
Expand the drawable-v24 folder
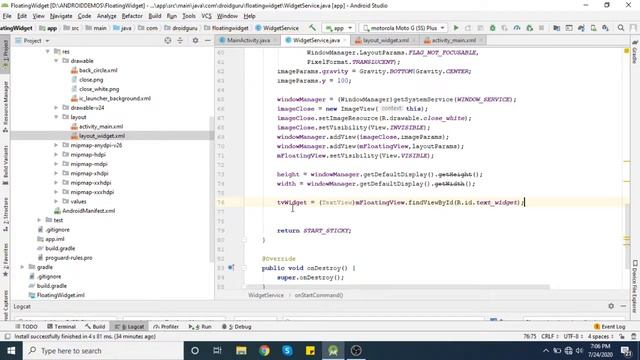[x=56, y=108]
